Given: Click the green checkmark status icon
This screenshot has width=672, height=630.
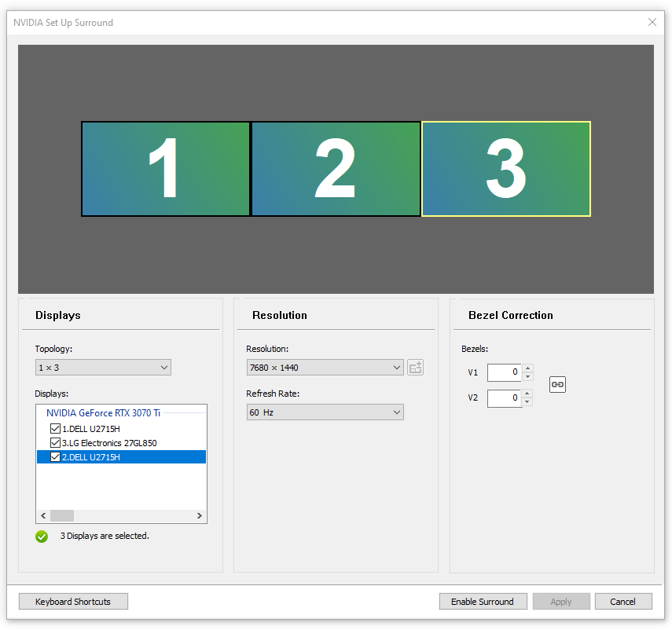Looking at the screenshot, I should coord(42,536).
